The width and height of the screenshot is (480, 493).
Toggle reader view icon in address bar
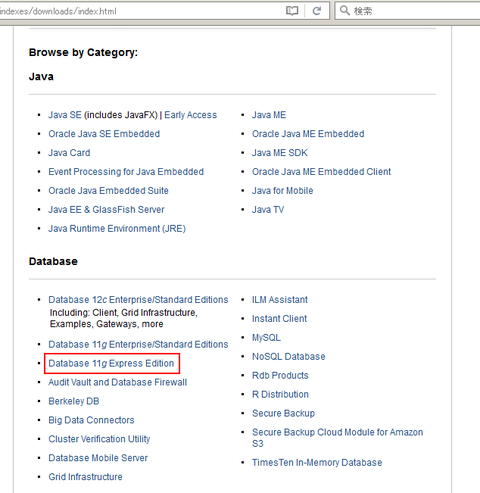[x=292, y=11]
